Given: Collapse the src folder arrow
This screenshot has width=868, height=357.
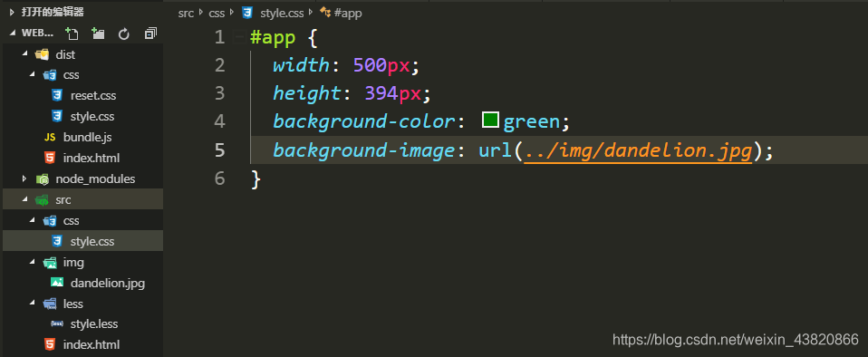Looking at the screenshot, I should click(x=24, y=200).
